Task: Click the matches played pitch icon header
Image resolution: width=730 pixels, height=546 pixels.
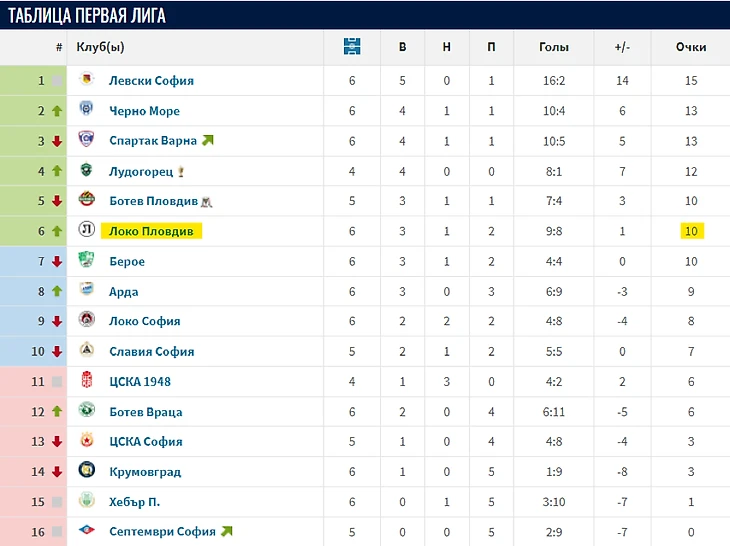Action: pos(352,47)
